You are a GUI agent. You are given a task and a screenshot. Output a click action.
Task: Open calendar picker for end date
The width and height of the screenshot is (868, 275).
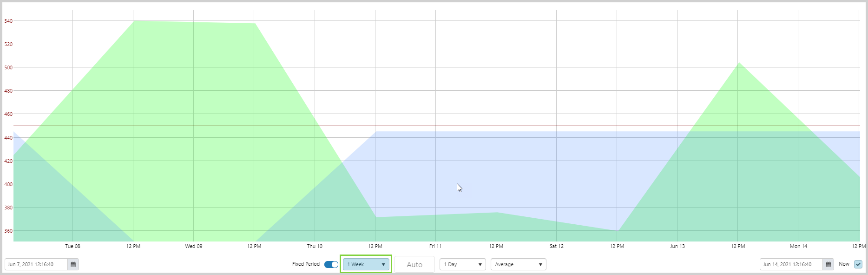coord(829,264)
